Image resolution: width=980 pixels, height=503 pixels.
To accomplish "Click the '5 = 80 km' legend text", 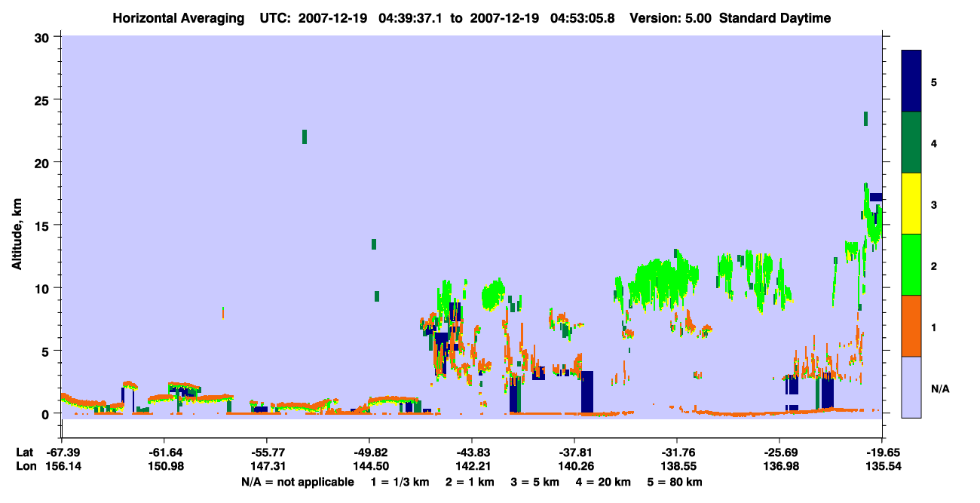I will (x=674, y=482).
